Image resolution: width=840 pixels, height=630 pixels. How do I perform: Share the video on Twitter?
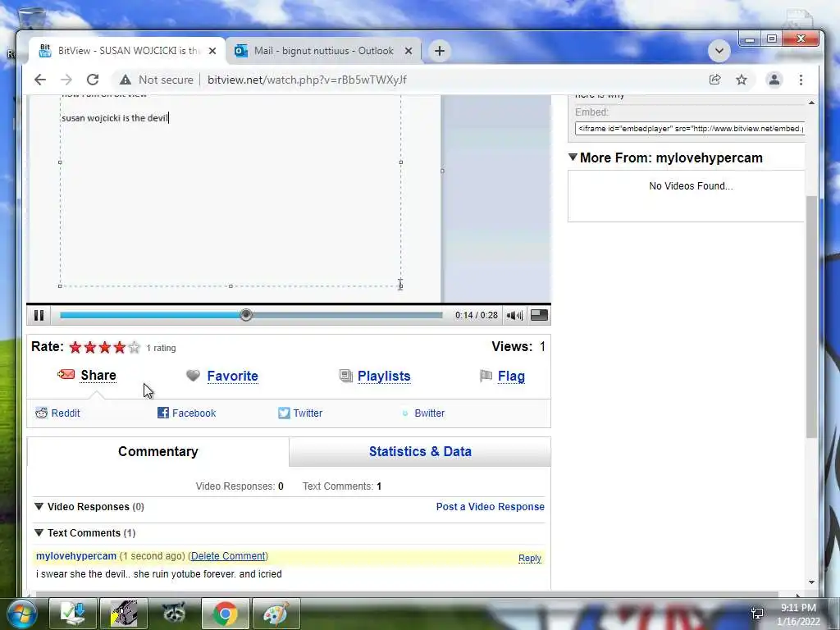(x=308, y=413)
